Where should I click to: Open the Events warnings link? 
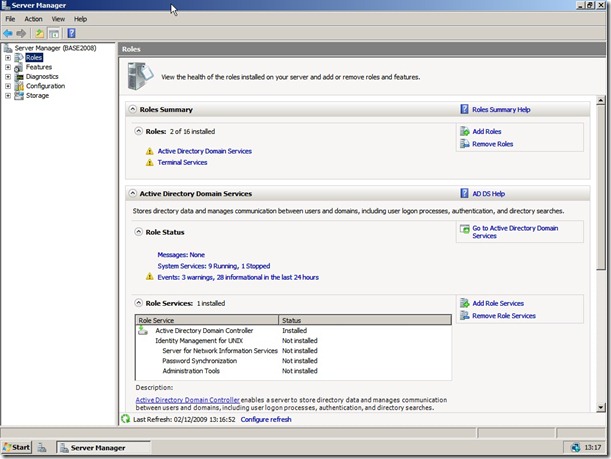[x=238, y=277]
